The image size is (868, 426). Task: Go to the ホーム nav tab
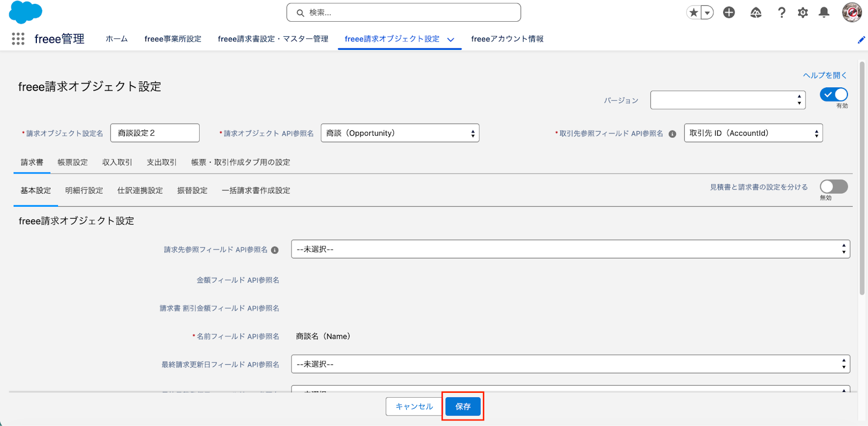(x=117, y=39)
